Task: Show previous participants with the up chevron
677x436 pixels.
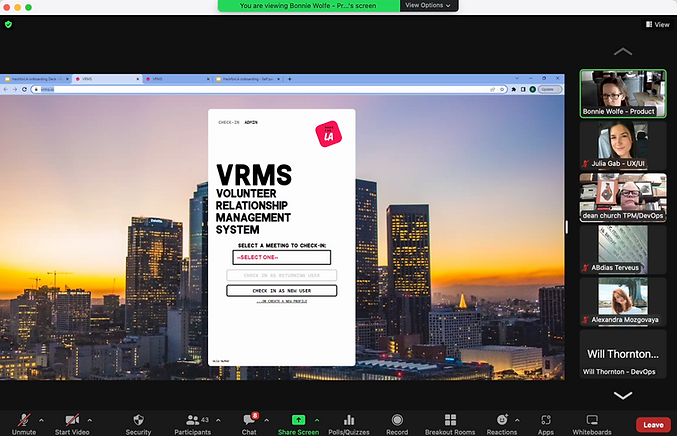Action: (623, 52)
